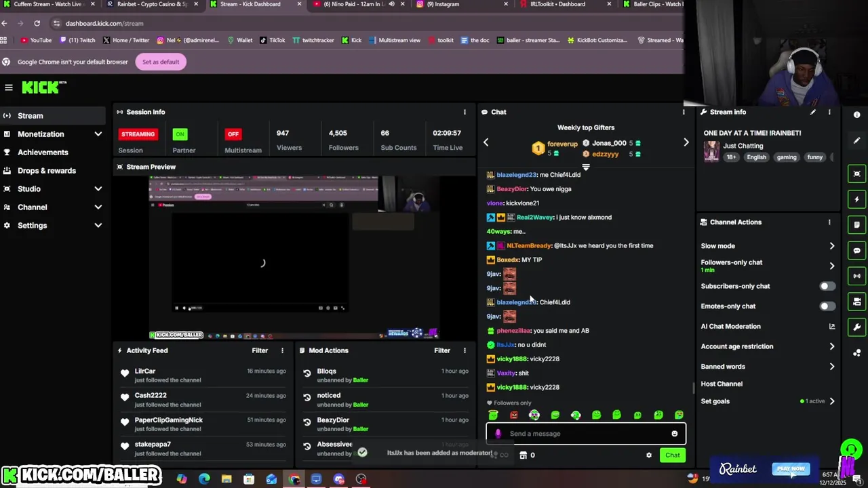Open Mod Actions Filter
This screenshot has height=488, width=868.
[x=442, y=350]
